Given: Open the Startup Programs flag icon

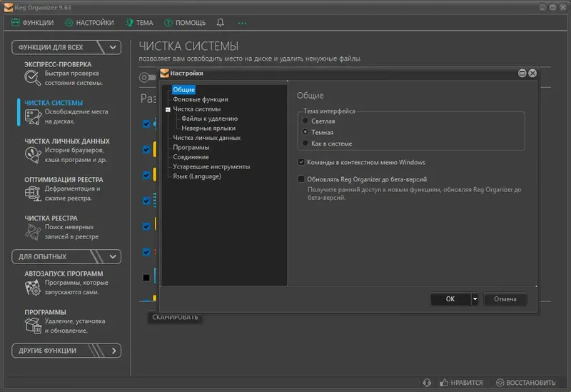Looking at the screenshot, I should [33, 288].
